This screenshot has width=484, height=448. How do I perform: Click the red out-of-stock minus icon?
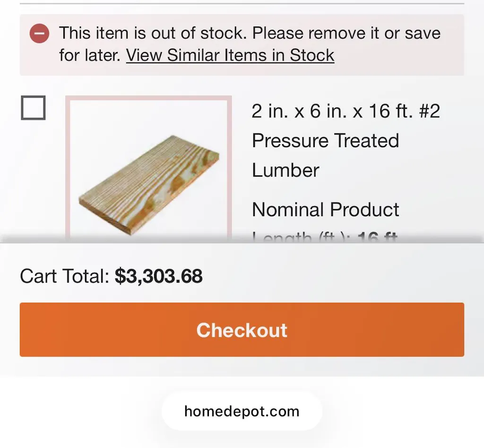tap(39, 34)
